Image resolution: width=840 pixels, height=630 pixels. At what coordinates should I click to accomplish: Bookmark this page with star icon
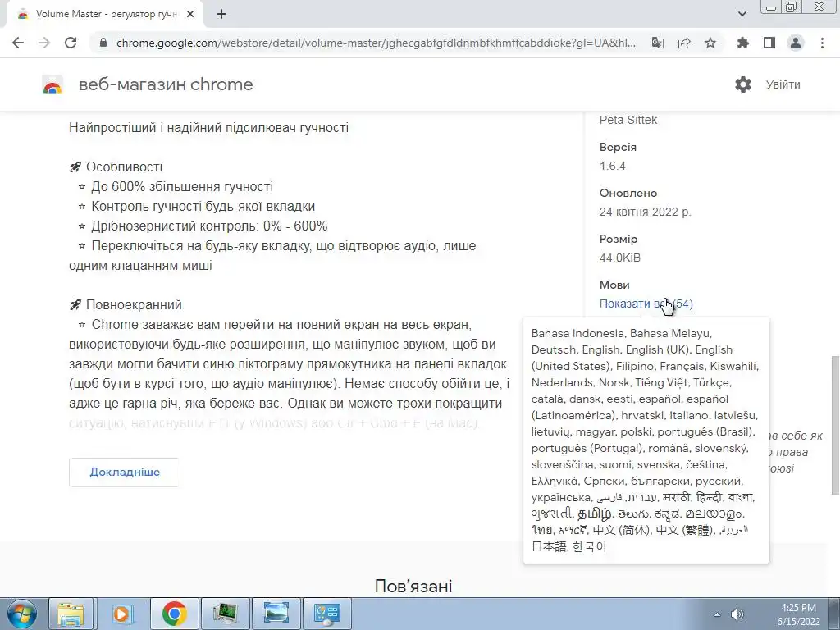point(710,43)
